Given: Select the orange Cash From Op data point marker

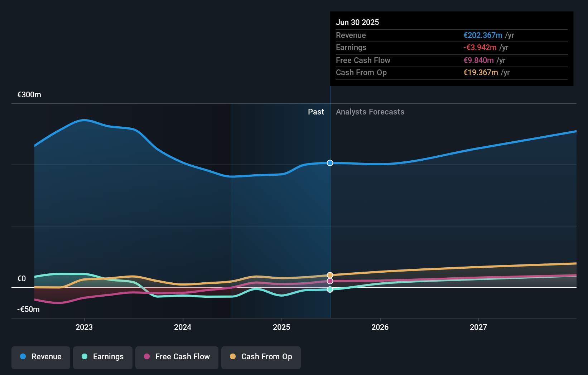Looking at the screenshot, I should 330,275.
